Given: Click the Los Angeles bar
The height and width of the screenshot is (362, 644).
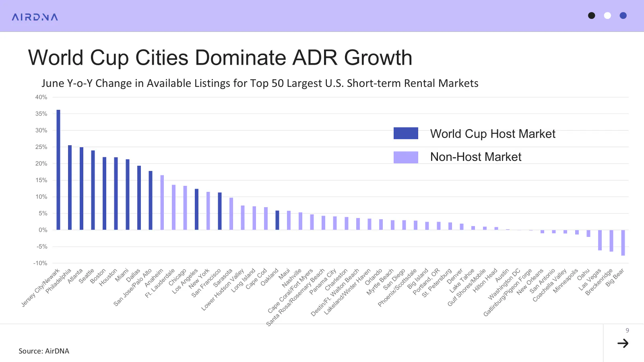Looking at the screenshot, I should (196, 210).
